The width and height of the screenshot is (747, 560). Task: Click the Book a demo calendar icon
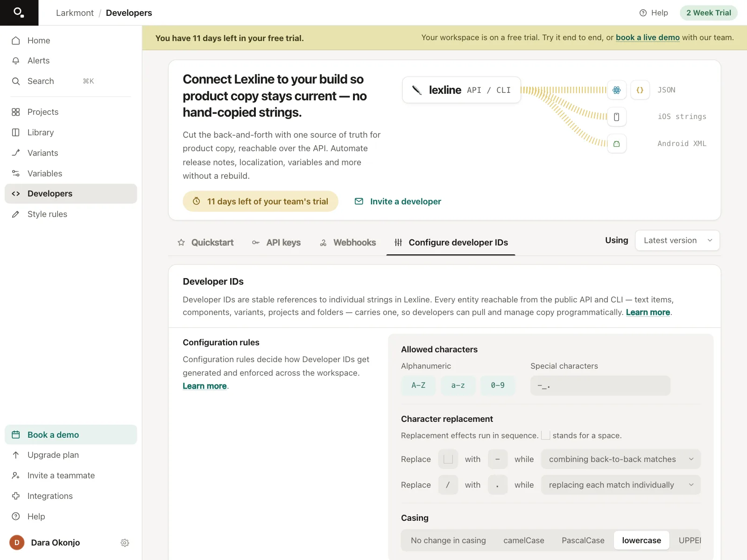click(16, 435)
